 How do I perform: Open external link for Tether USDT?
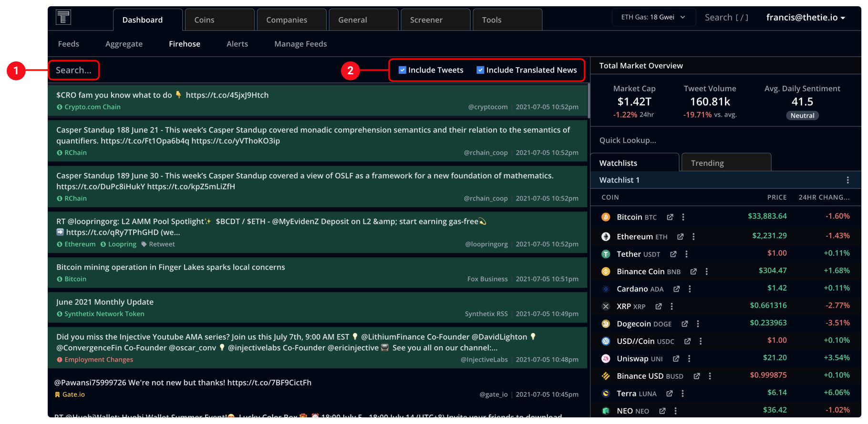point(673,254)
